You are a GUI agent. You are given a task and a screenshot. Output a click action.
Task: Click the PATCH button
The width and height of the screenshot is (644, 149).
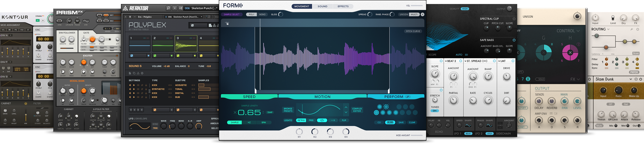tap(634, 72)
